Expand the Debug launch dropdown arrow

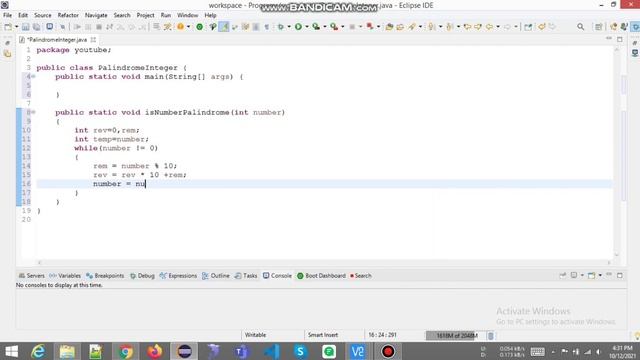coord(289,27)
